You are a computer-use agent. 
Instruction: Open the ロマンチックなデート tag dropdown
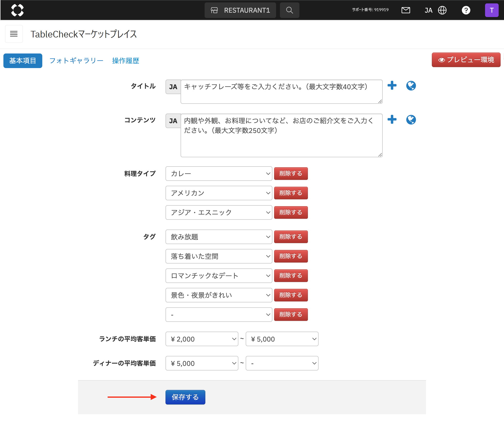[x=219, y=276]
